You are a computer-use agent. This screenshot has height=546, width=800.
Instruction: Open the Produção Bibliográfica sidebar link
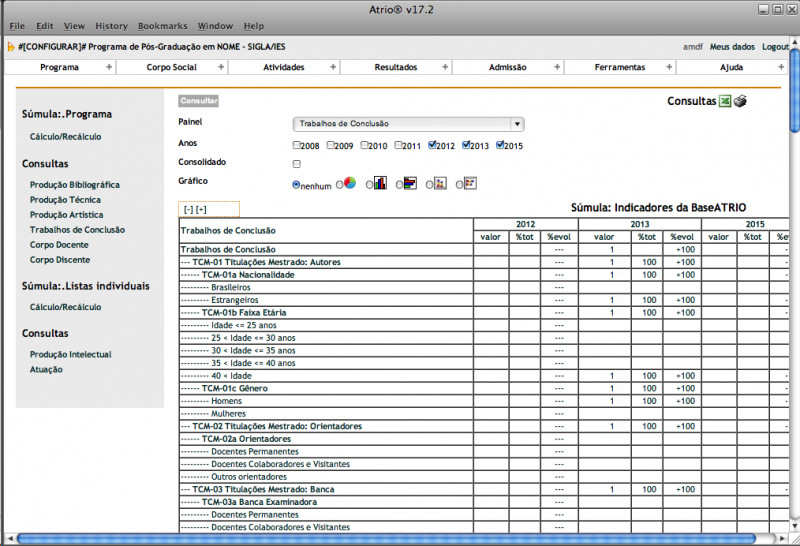[x=75, y=185]
